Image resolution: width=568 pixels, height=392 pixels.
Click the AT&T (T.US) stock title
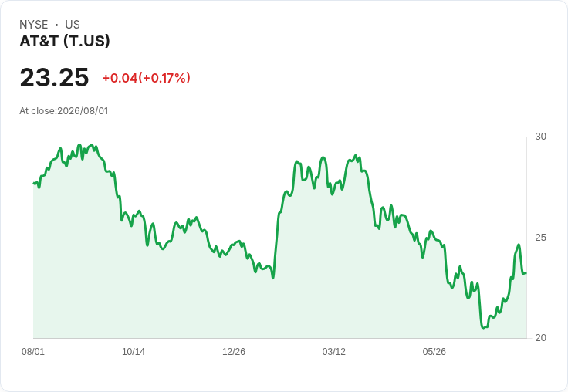[x=65, y=41]
